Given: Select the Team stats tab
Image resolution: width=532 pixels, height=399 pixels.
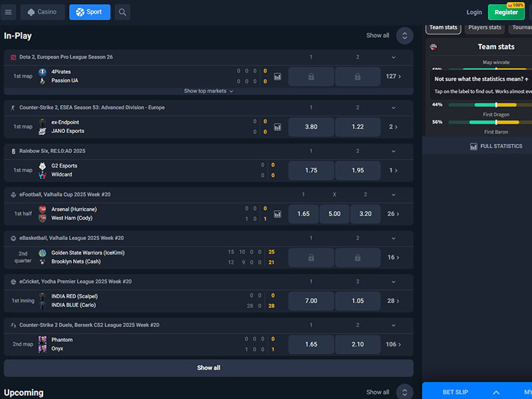Looking at the screenshot, I should (x=443, y=28).
